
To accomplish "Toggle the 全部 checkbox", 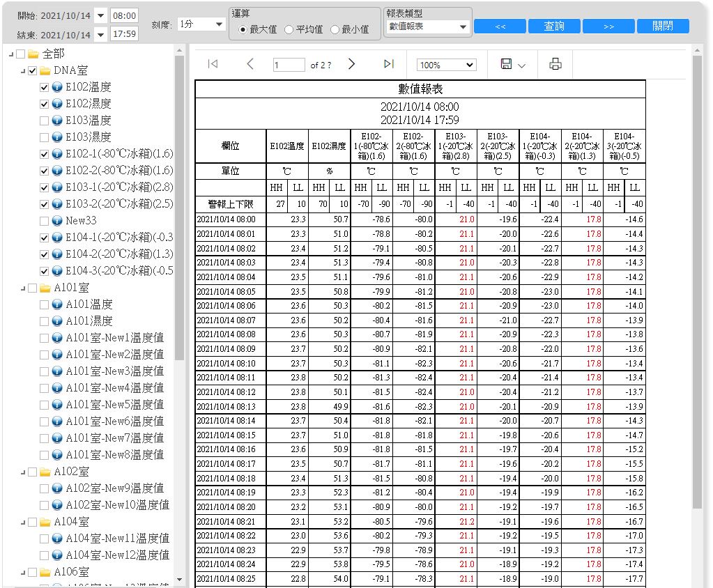I will [x=20, y=54].
